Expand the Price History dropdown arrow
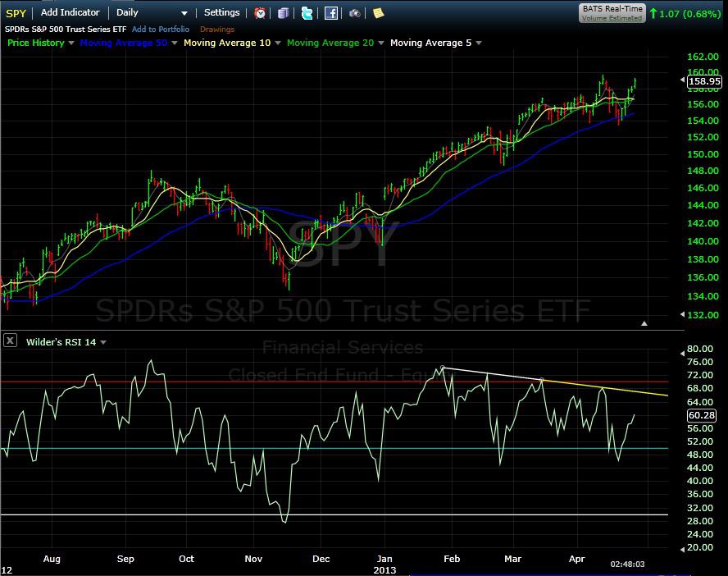 coord(71,43)
